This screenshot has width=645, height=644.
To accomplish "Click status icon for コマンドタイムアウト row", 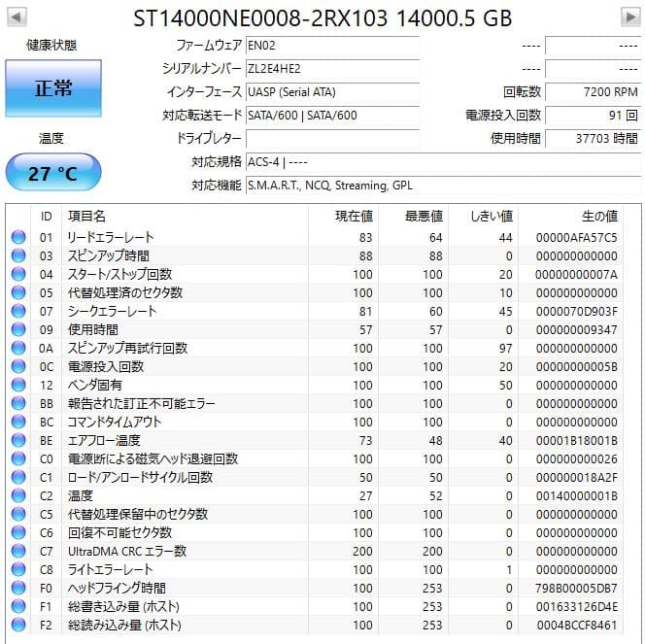I will tap(18, 422).
